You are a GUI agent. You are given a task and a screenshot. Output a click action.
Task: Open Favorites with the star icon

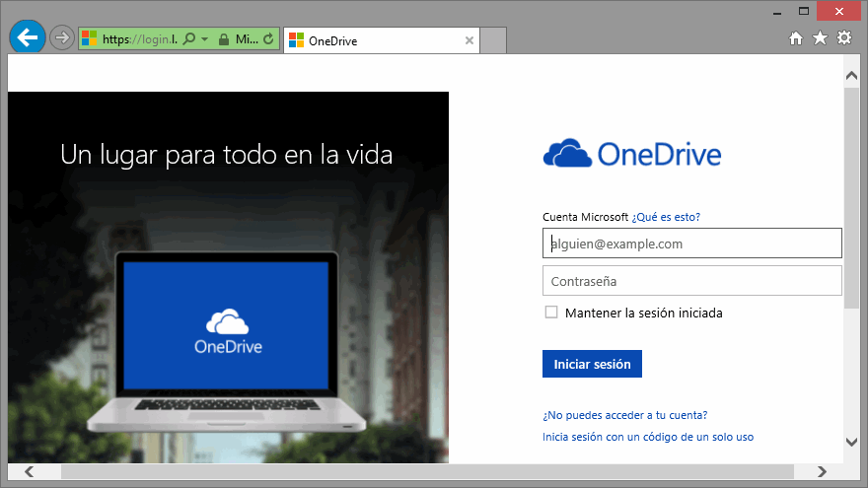tap(820, 38)
